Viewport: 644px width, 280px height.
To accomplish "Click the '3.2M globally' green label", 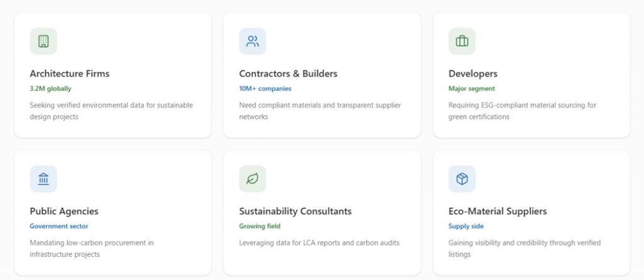I will (x=50, y=89).
